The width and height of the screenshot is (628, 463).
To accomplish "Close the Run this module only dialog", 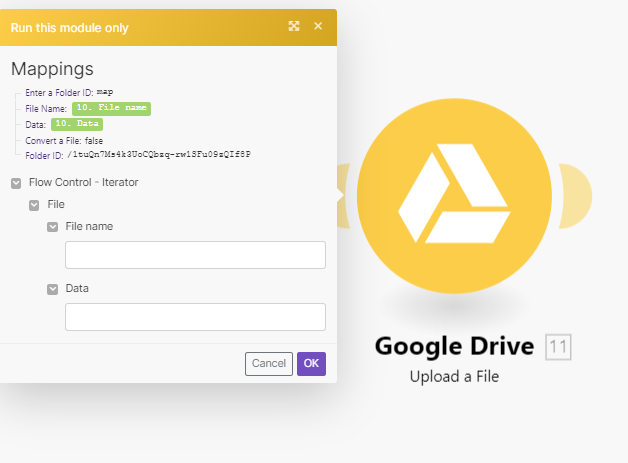I will [318, 26].
